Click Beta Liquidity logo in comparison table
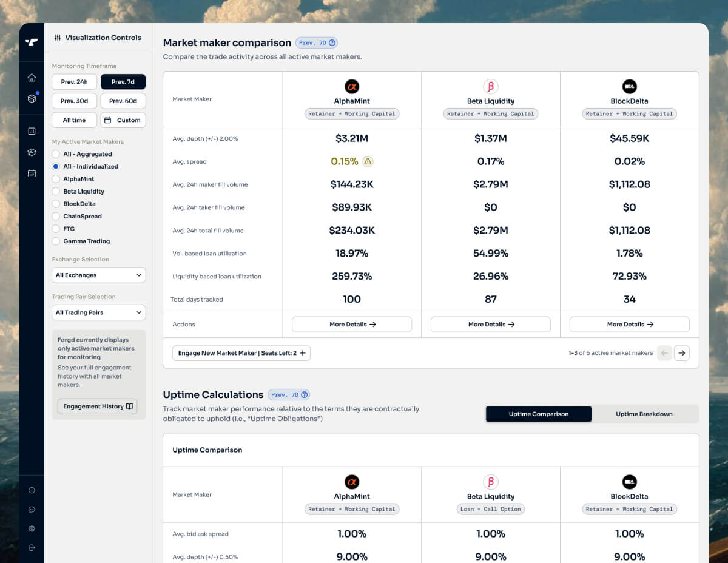 [491, 86]
